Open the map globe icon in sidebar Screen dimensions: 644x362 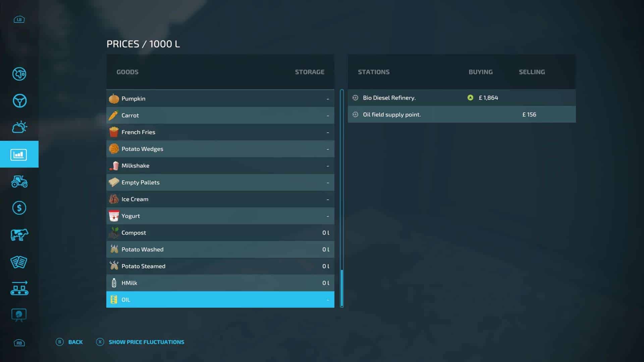tap(19, 74)
